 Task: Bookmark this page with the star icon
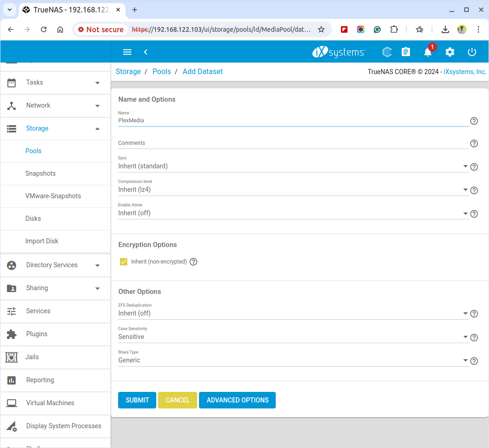coord(321,29)
